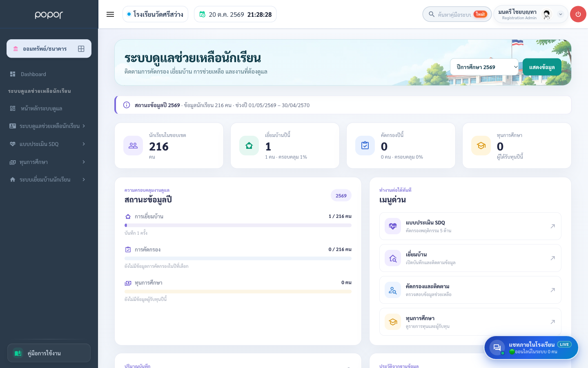
Task: Click the book icon on คู่มือการใช้งาน
Action: point(18,353)
